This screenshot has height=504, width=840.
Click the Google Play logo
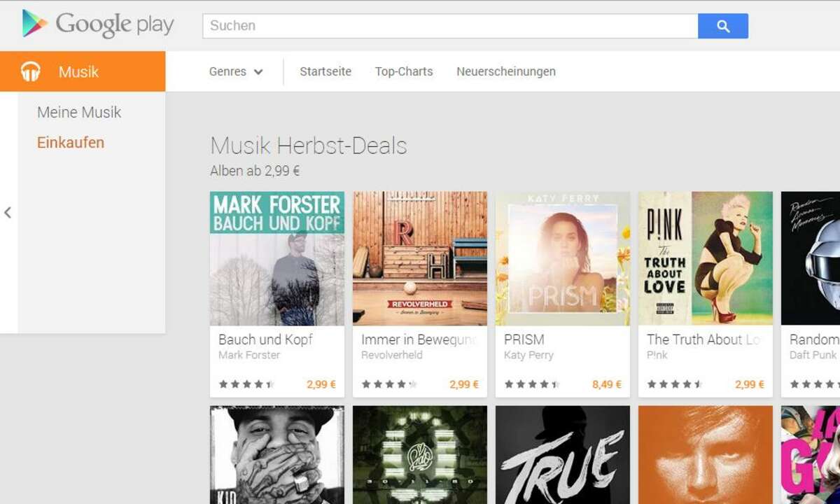pos(98,24)
